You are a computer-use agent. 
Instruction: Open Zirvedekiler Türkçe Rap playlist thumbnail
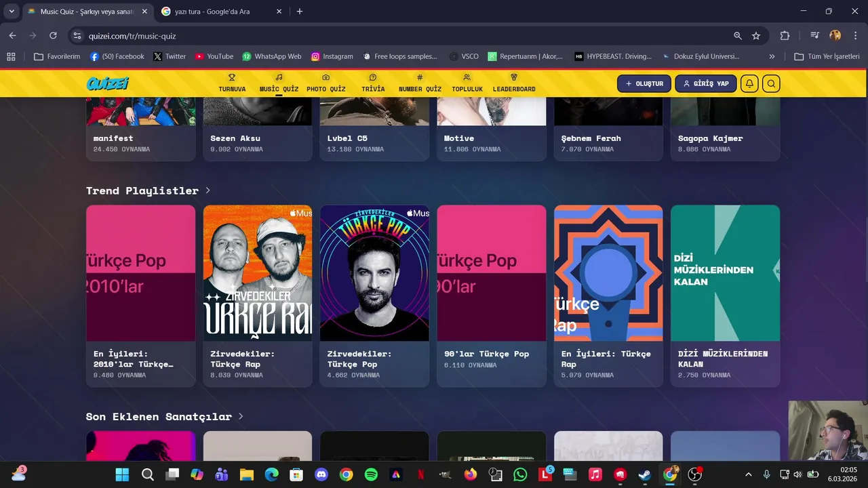tap(258, 273)
